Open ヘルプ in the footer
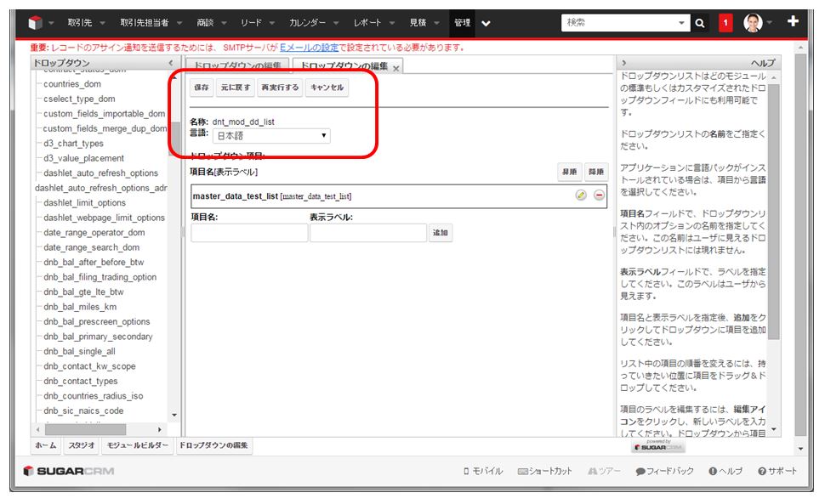Image resolution: width=825 pixels, height=504 pixels. click(725, 472)
